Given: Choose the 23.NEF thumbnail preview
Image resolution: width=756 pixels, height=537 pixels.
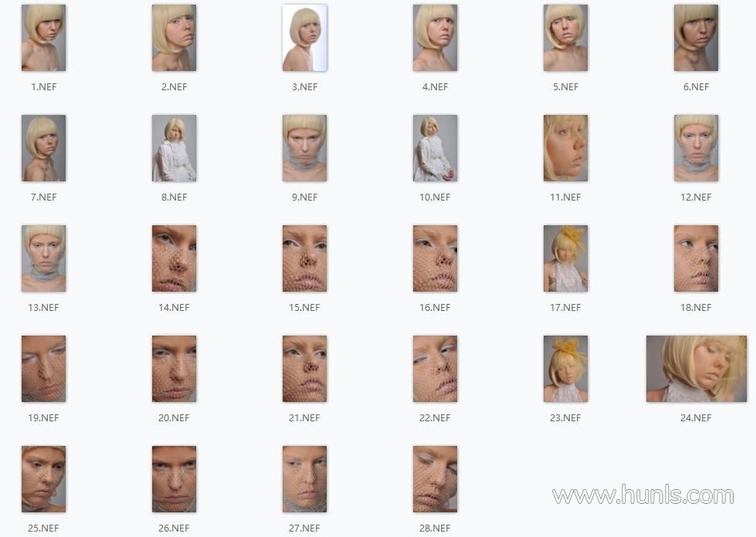Looking at the screenshot, I should pyautogui.click(x=565, y=369).
